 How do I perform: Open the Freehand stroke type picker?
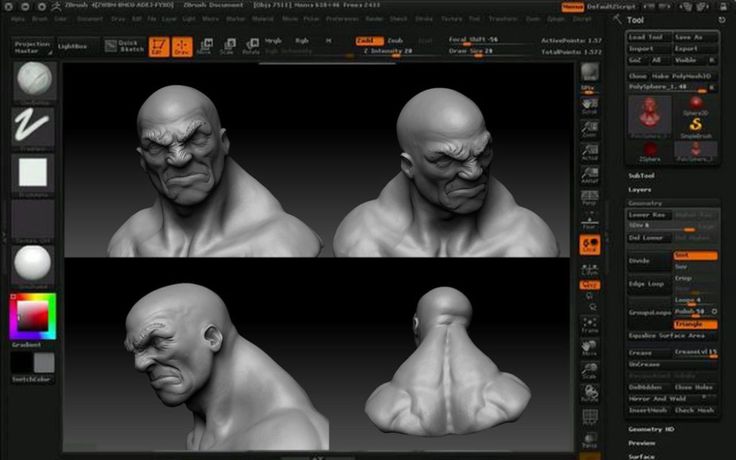point(33,126)
